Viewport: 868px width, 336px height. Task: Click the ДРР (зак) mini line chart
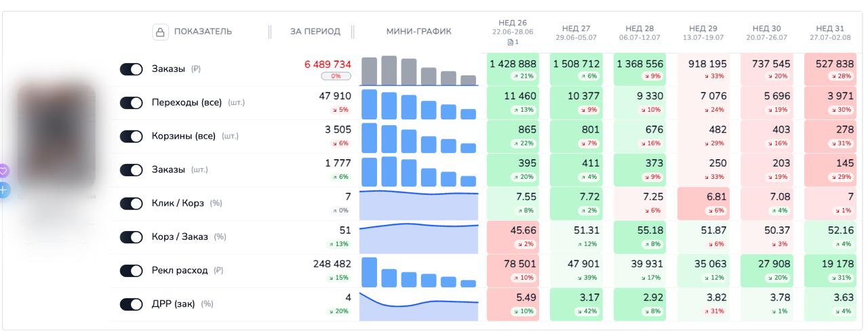(x=418, y=306)
